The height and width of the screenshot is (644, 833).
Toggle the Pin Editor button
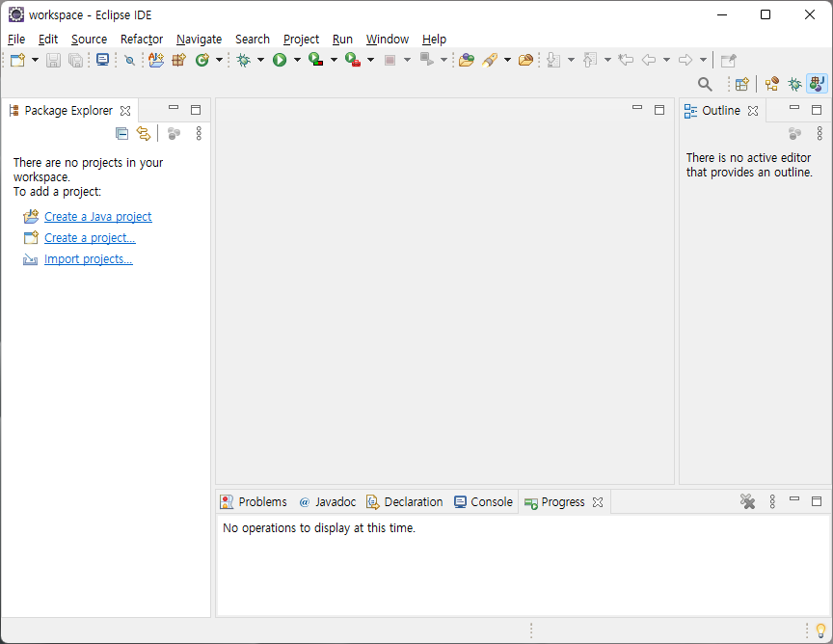[x=728, y=60]
